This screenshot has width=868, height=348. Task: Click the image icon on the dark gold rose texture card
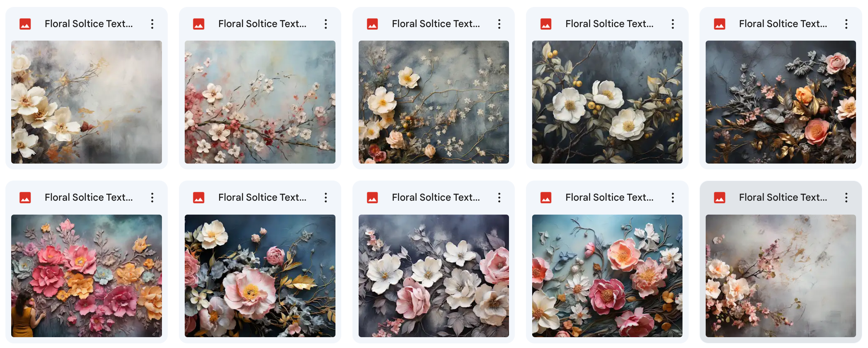coord(719,24)
